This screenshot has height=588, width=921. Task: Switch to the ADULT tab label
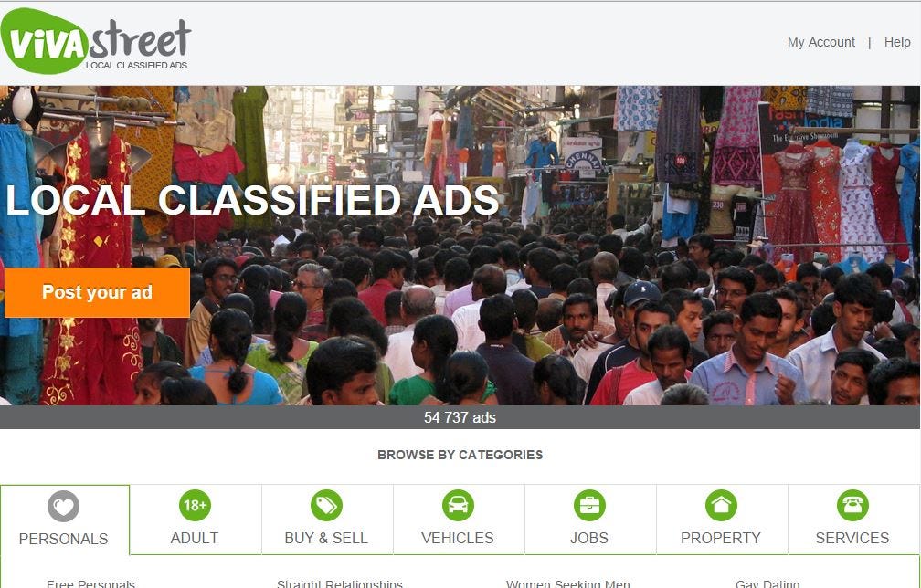pyautogui.click(x=195, y=538)
